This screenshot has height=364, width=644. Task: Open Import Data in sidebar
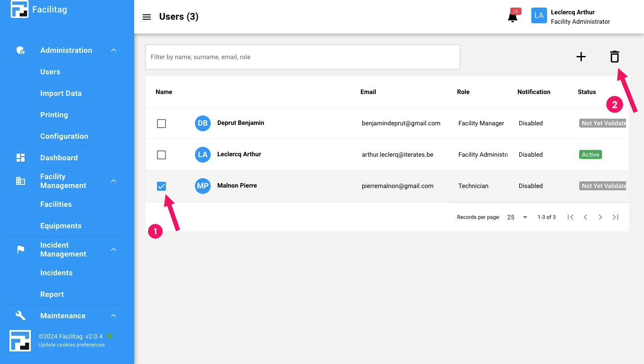[x=61, y=93]
